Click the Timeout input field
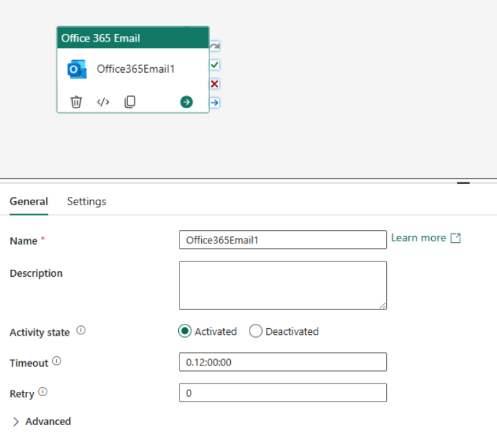Screen dimensions: 497x448 point(282,362)
